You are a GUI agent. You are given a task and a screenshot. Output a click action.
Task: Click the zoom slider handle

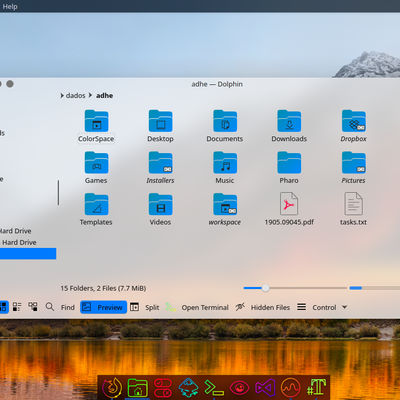(265, 288)
